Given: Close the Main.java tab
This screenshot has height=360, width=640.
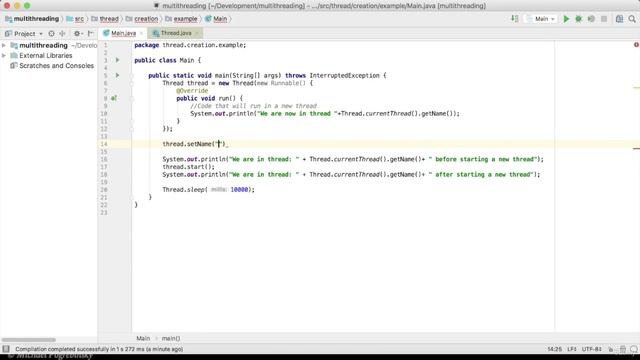Looking at the screenshot, I should tap(142, 33).
